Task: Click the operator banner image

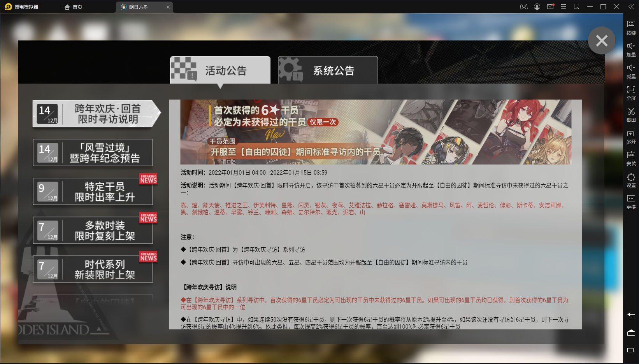Action: click(376, 132)
